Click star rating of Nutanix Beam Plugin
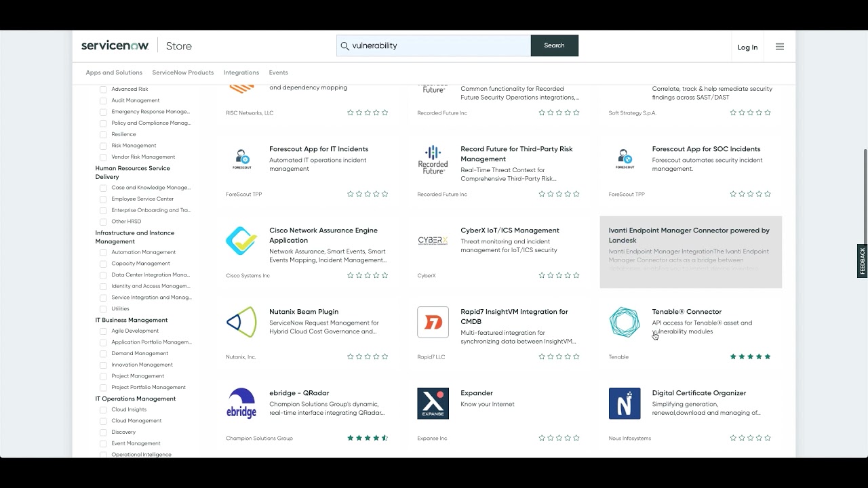 368,357
